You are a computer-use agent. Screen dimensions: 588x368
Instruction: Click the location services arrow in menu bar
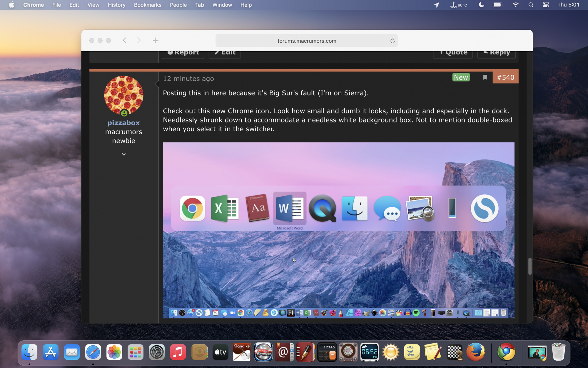(x=437, y=5)
